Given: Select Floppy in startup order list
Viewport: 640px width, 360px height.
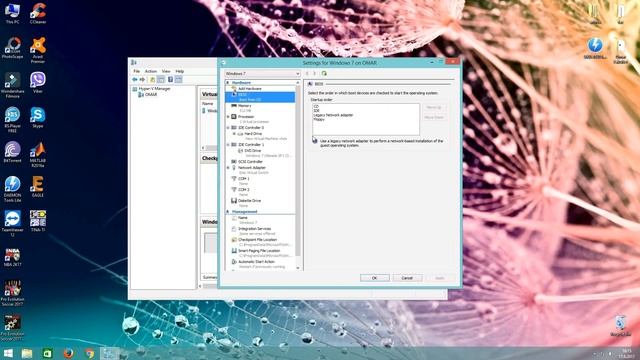Looking at the screenshot, I should pyautogui.click(x=319, y=120).
